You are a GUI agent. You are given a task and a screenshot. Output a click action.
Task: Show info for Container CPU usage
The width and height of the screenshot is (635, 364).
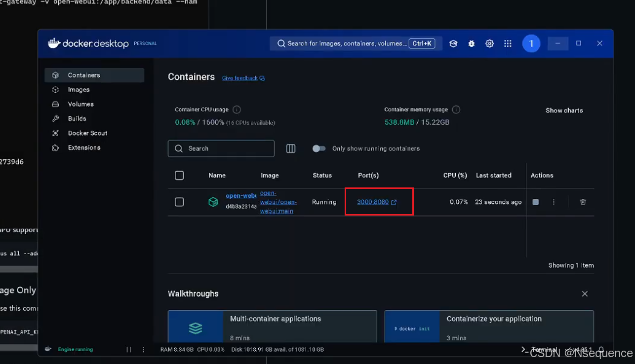[237, 109]
